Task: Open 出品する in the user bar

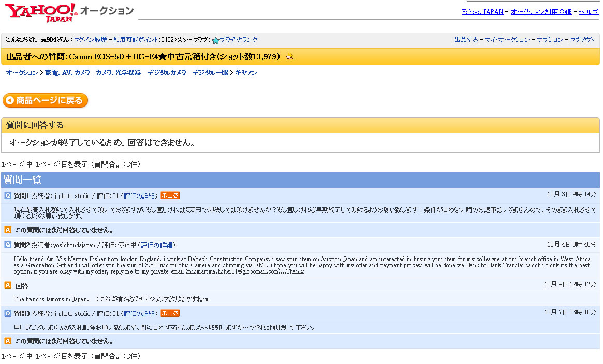Action: tap(466, 39)
